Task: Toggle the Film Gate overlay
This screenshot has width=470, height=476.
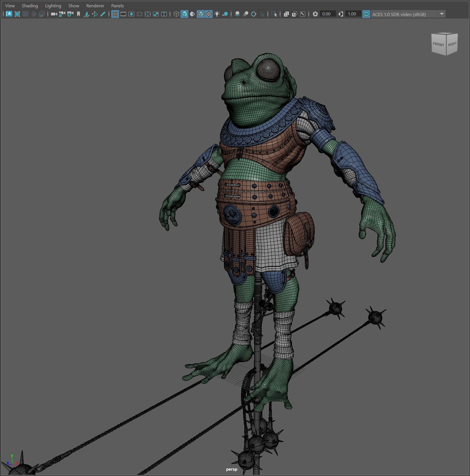Action: [123, 14]
